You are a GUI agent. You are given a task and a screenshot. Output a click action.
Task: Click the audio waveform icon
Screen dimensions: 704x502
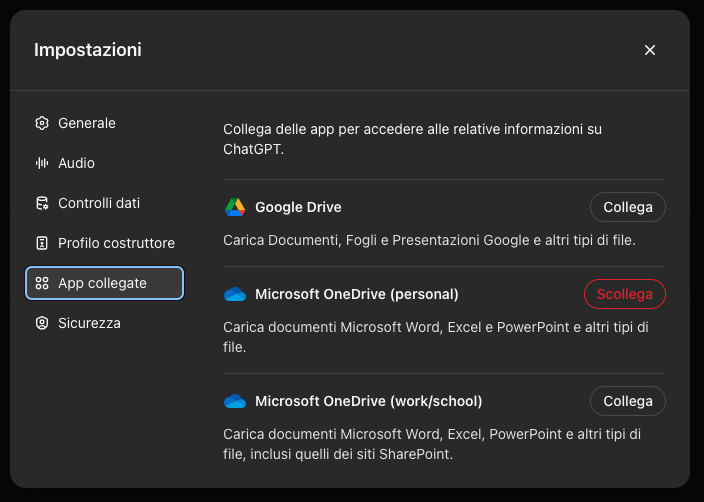42,163
